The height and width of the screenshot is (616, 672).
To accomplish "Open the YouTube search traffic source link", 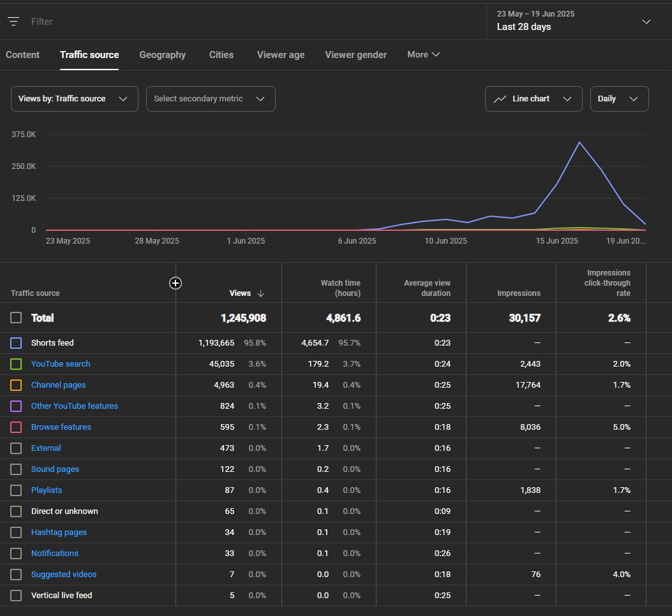I will click(x=61, y=364).
